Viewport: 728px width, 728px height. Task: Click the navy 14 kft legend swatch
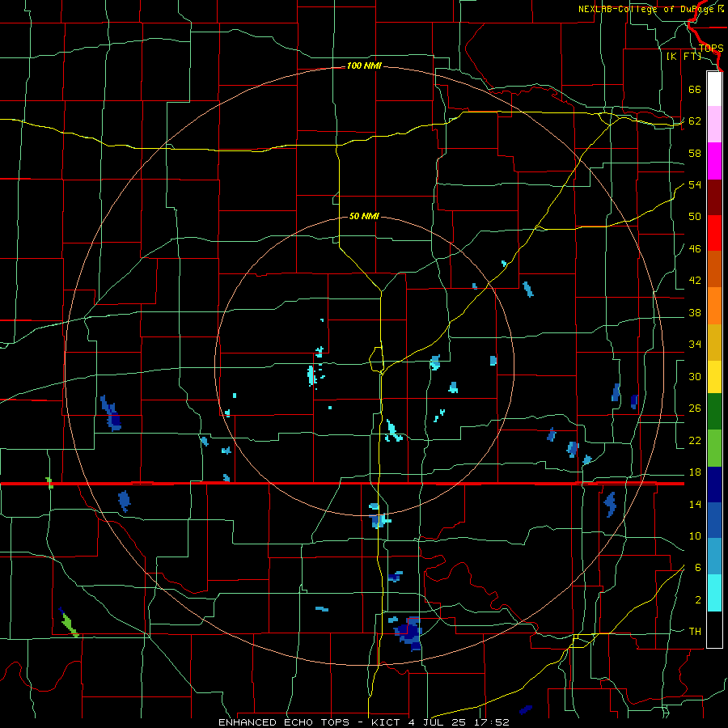(x=714, y=485)
